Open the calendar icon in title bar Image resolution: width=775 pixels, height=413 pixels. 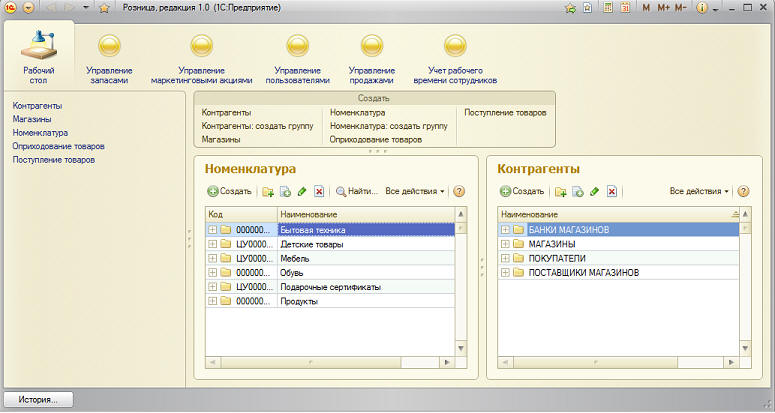coord(625,8)
